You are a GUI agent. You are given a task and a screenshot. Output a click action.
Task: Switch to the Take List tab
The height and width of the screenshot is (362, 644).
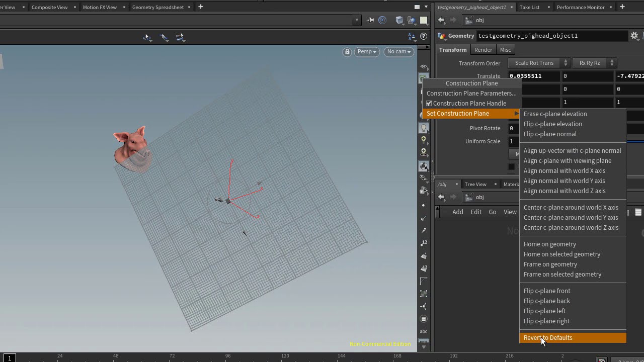pyautogui.click(x=529, y=7)
